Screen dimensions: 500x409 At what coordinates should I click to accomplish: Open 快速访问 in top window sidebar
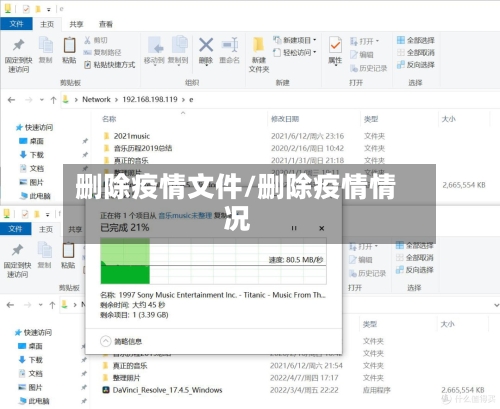click(x=34, y=127)
